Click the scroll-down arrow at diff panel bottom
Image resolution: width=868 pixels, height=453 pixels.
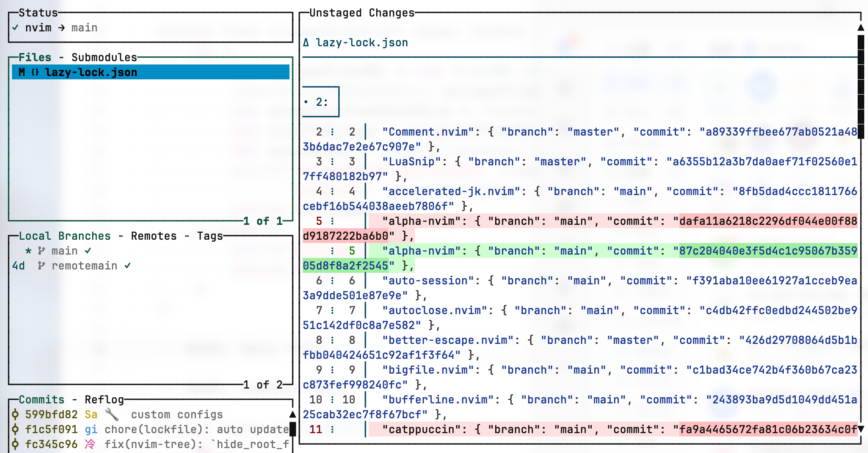tap(861, 429)
